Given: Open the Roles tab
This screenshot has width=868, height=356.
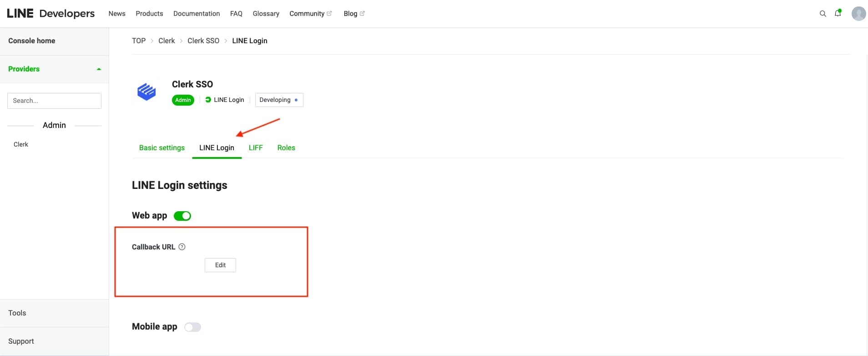Looking at the screenshot, I should tap(286, 147).
